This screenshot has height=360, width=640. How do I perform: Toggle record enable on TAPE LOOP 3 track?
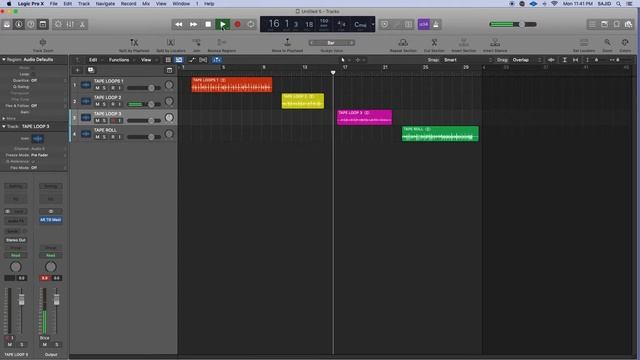113,121
